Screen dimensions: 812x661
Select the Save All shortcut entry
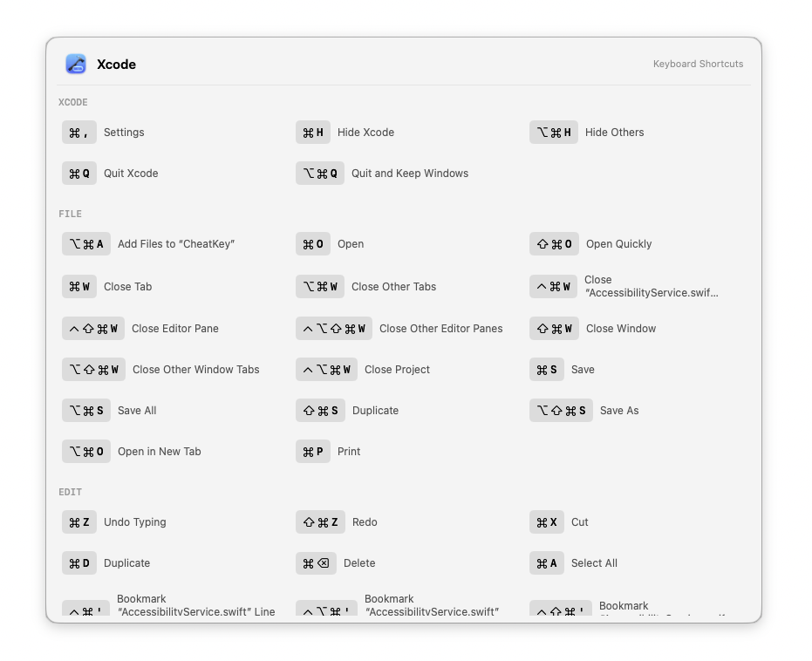pos(109,411)
